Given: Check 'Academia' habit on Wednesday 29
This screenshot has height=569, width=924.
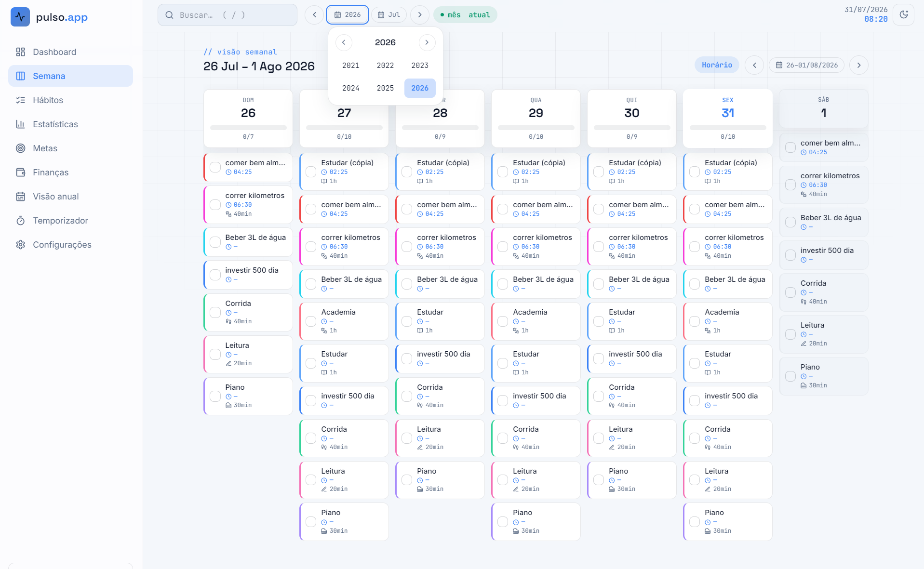Looking at the screenshot, I should [x=503, y=321].
